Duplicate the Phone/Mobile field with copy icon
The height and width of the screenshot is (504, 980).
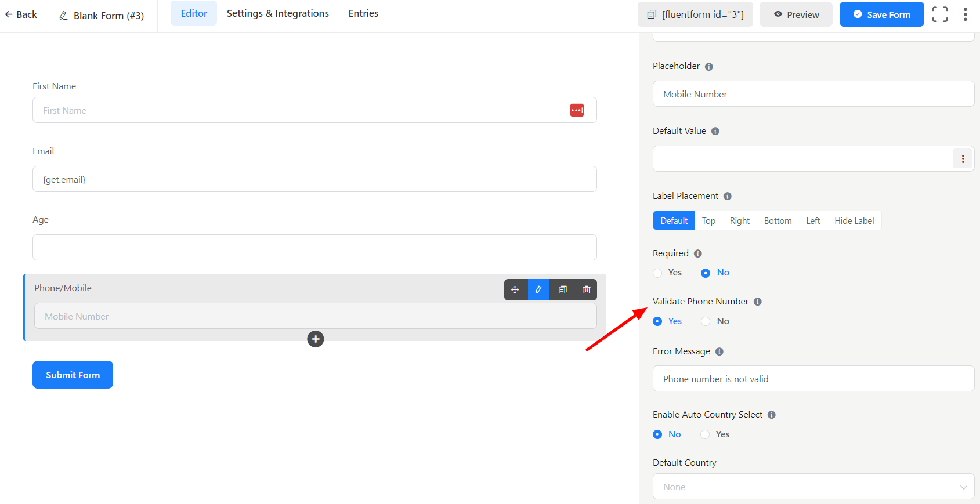point(562,290)
